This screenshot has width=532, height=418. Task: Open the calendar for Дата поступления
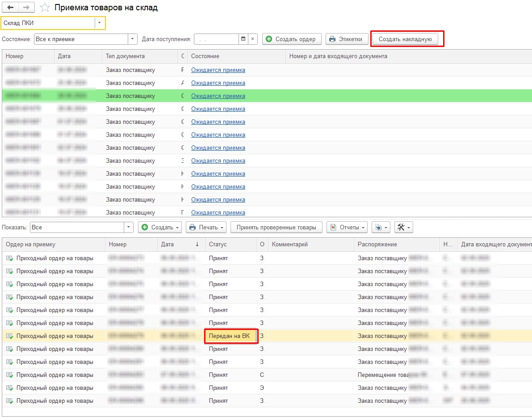[243, 39]
